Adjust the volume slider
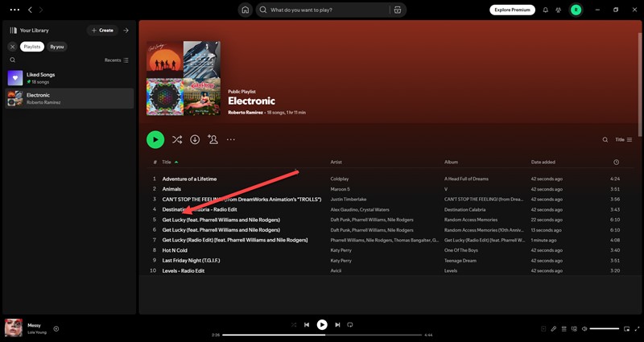The width and height of the screenshot is (644, 342). point(605,329)
